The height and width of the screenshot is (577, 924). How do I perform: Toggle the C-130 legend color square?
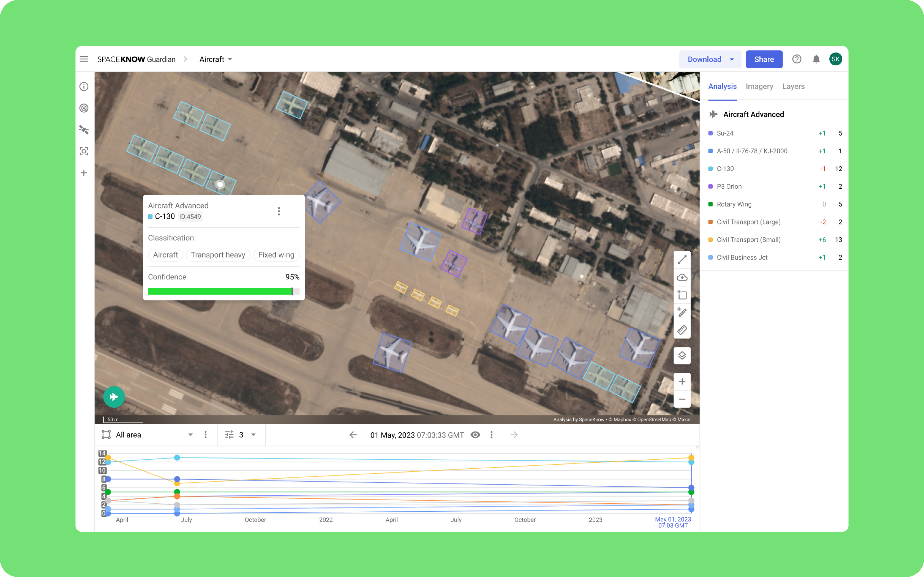pyautogui.click(x=710, y=169)
